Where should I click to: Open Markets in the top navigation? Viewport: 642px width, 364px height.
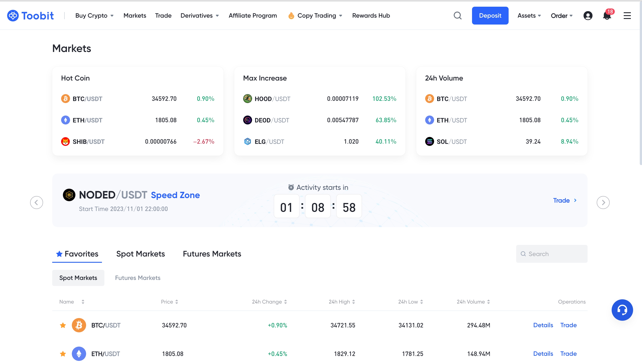point(135,15)
